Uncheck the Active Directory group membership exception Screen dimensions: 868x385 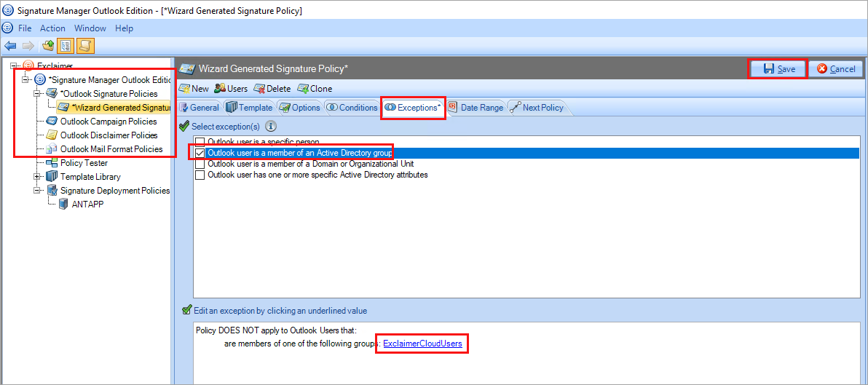tap(200, 153)
